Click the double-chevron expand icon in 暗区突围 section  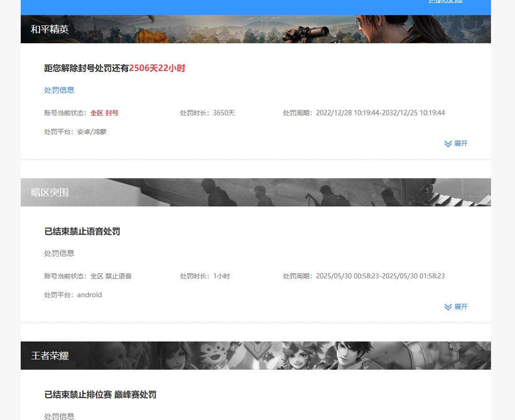pos(448,307)
